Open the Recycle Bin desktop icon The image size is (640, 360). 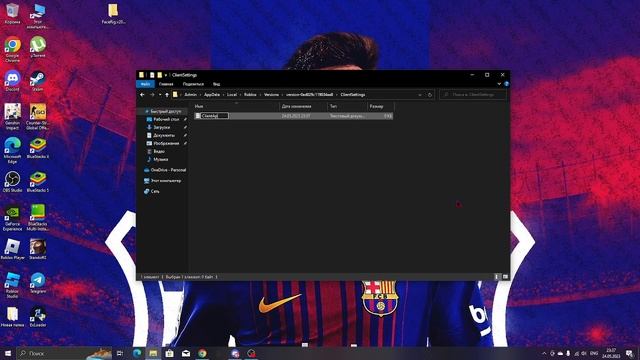12,13
